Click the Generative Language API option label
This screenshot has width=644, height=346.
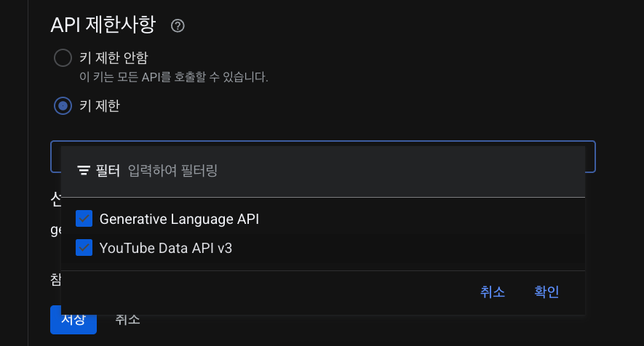coord(179,219)
